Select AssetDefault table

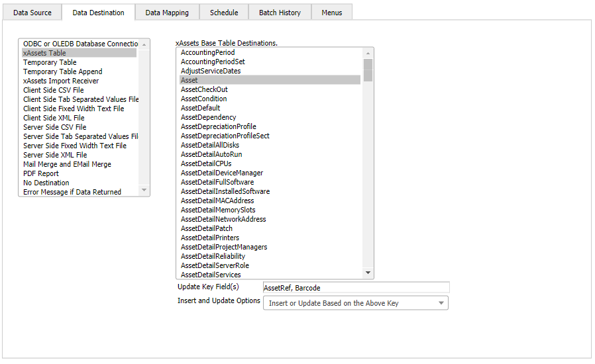(x=270, y=109)
